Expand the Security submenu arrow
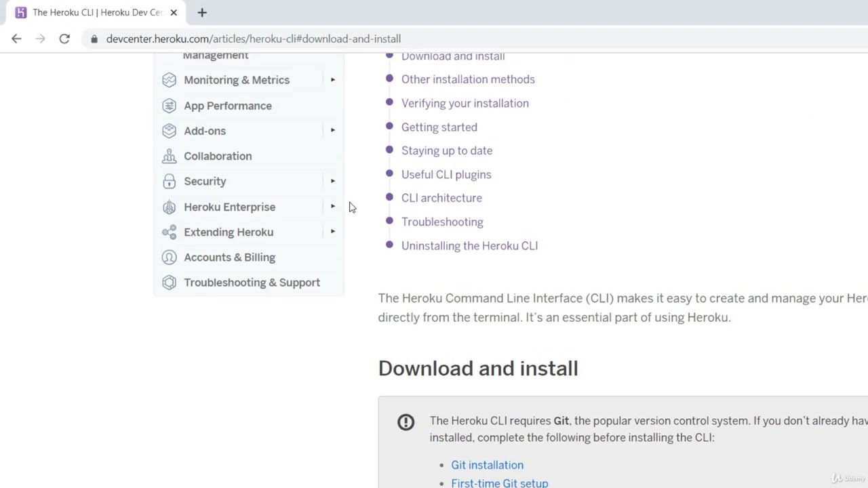The width and height of the screenshot is (868, 488). [332, 181]
